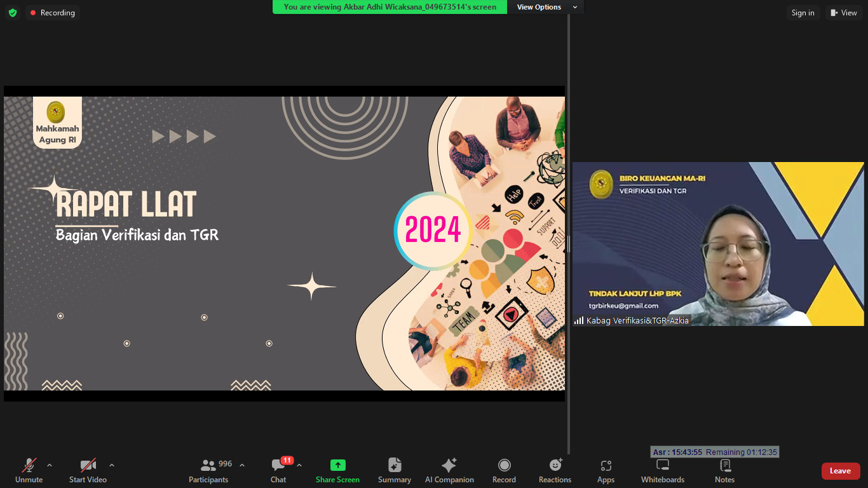
Task: Open the meeting Summary
Action: pos(395,471)
